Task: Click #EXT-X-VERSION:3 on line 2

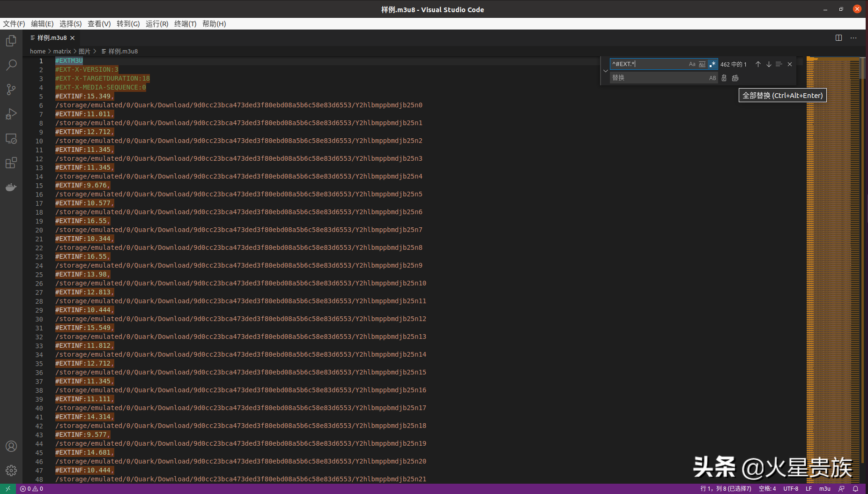Action: tap(87, 70)
